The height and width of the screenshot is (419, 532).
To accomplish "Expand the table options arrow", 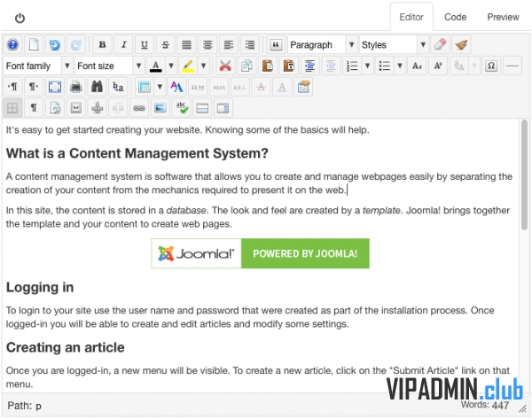I will coord(160,87).
